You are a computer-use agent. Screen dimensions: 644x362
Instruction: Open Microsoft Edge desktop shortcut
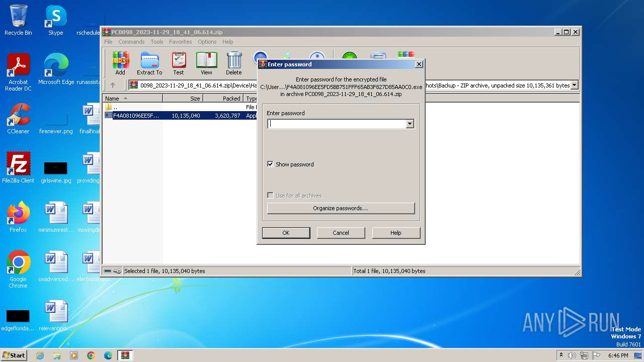tap(56, 70)
